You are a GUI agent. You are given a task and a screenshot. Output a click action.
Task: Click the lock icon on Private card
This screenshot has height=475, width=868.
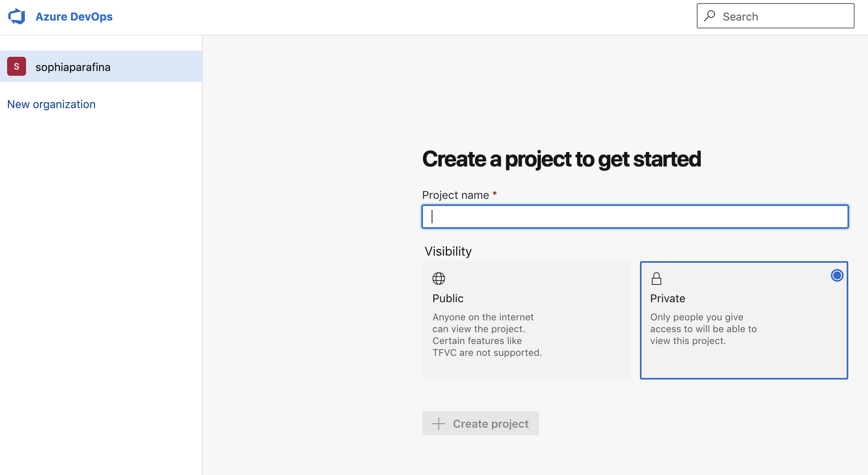click(x=657, y=279)
